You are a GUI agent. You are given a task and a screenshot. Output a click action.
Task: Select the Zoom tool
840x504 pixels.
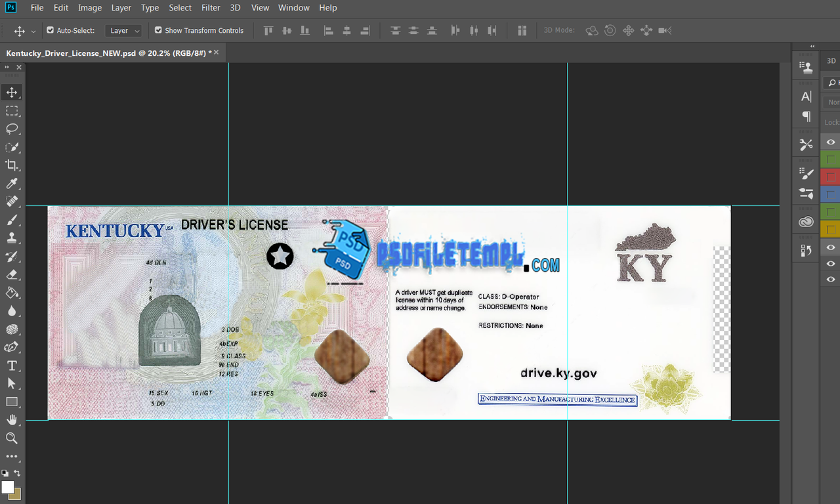(12, 438)
